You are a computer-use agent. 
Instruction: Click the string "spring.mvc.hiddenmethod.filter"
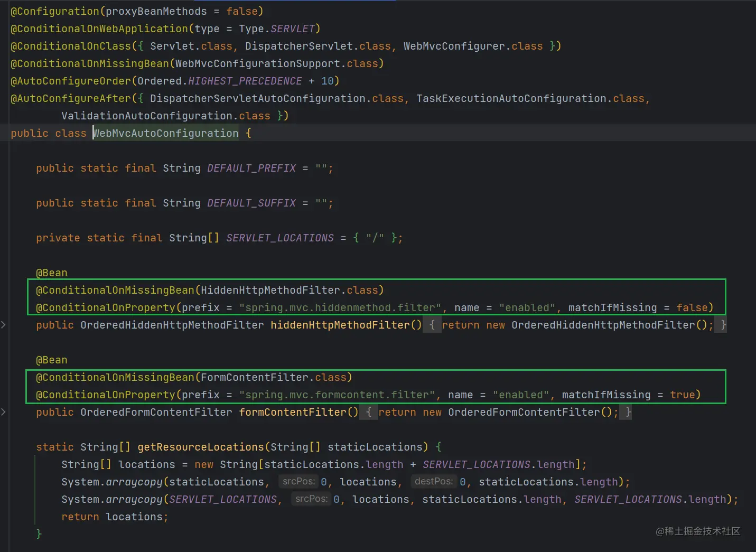[x=340, y=307]
